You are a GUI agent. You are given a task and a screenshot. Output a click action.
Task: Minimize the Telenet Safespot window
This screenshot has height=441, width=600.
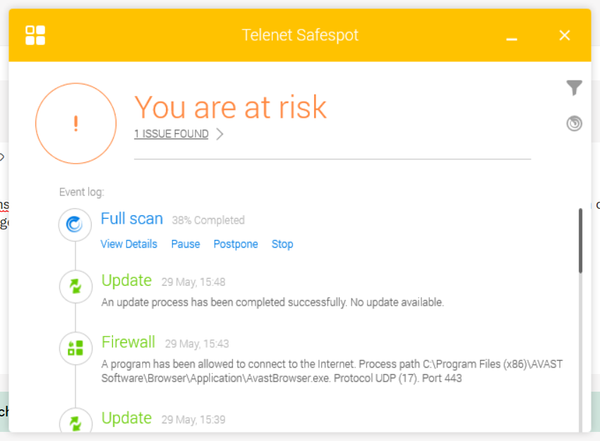512,36
